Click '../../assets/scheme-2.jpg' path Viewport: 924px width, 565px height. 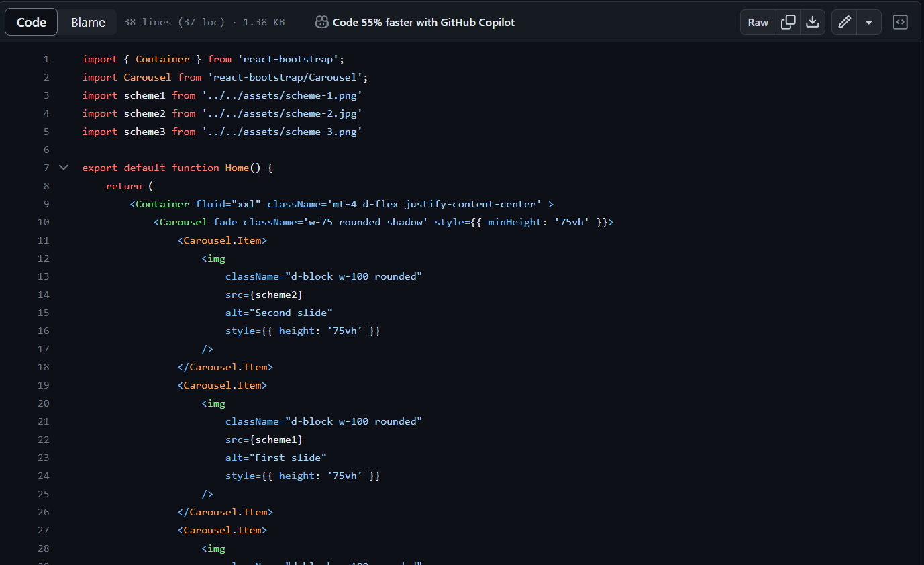pyautogui.click(x=282, y=113)
